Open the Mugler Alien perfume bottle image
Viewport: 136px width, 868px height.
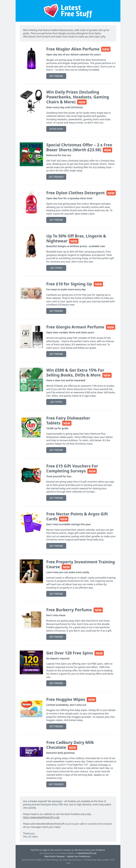pyautogui.click(x=31, y=58)
